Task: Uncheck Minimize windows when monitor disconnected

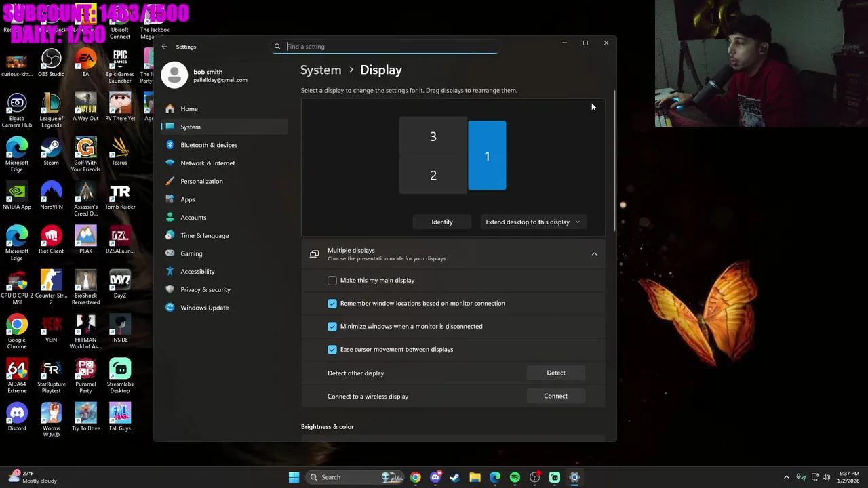Action: tap(332, 327)
